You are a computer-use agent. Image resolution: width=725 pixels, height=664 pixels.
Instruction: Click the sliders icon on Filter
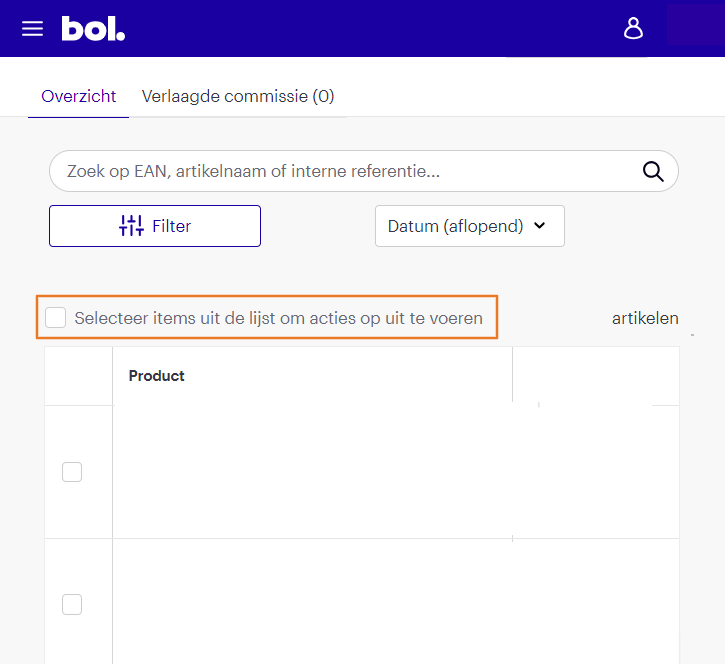pos(131,226)
